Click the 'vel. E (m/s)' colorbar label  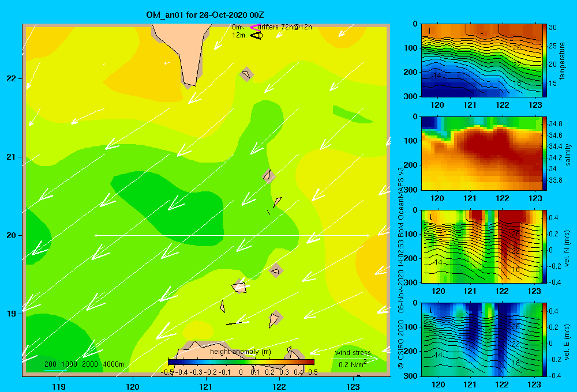click(567, 342)
